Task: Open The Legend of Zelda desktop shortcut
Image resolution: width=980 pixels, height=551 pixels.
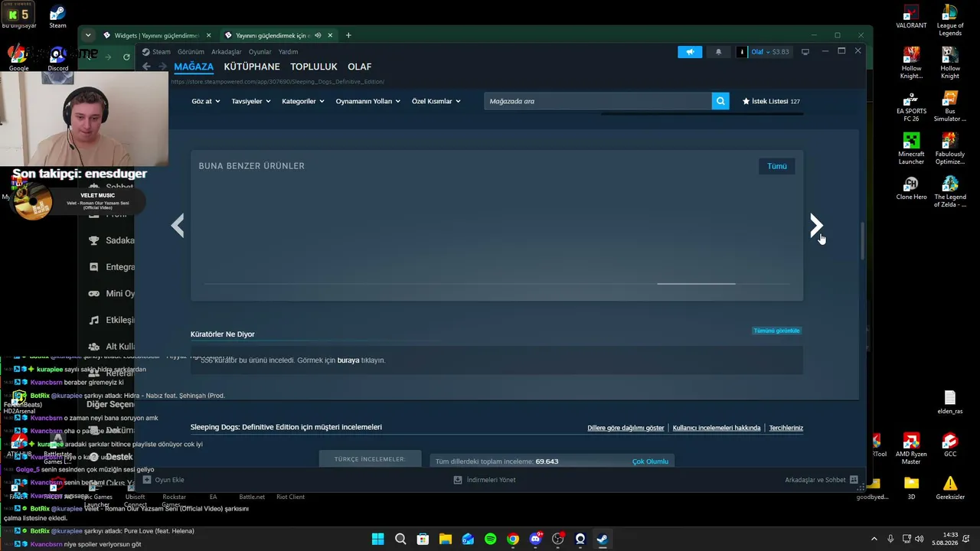Action: [950, 192]
